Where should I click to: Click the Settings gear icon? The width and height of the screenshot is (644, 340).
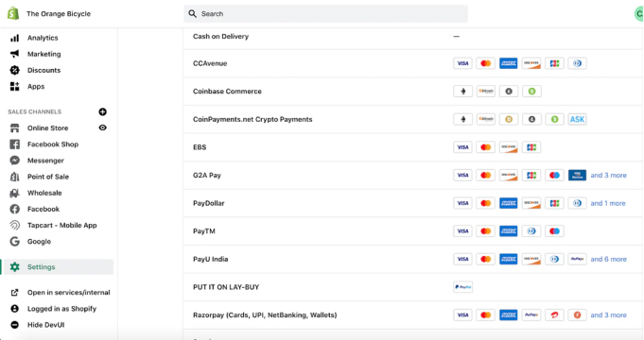tap(15, 267)
